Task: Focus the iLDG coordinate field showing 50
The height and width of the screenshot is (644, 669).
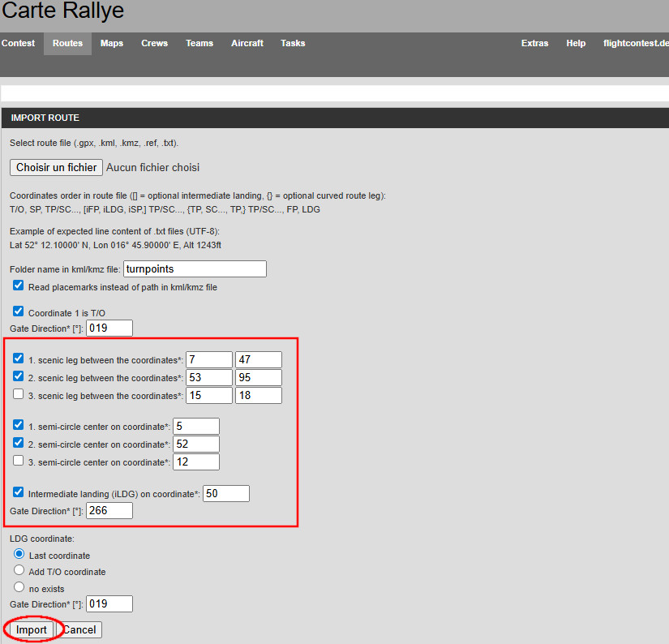Action: (225, 493)
